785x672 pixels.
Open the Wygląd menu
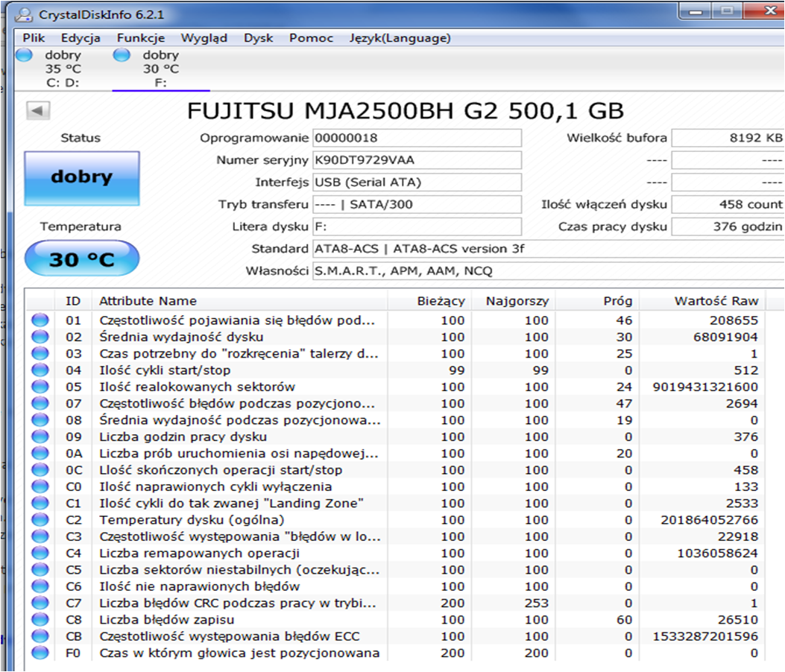204,38
